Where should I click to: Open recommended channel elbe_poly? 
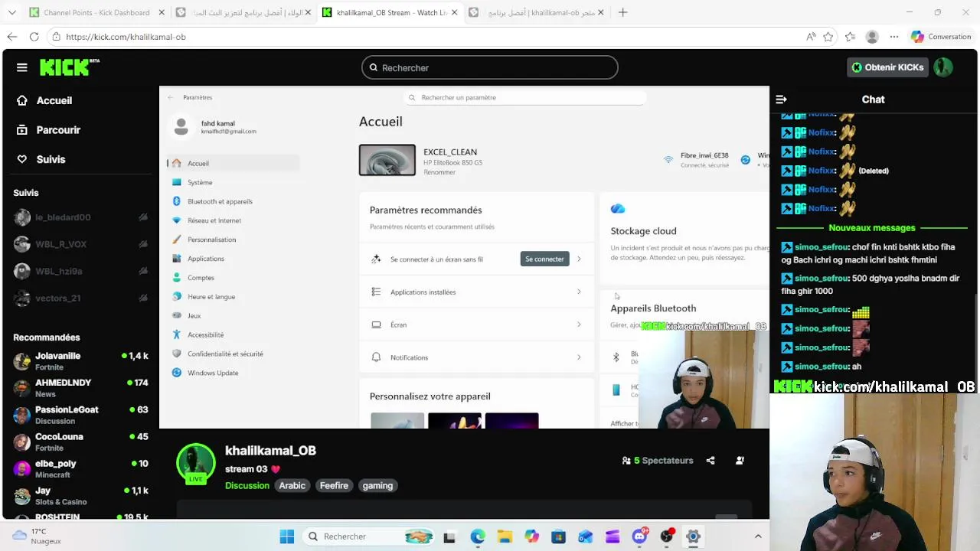(80, 468)
